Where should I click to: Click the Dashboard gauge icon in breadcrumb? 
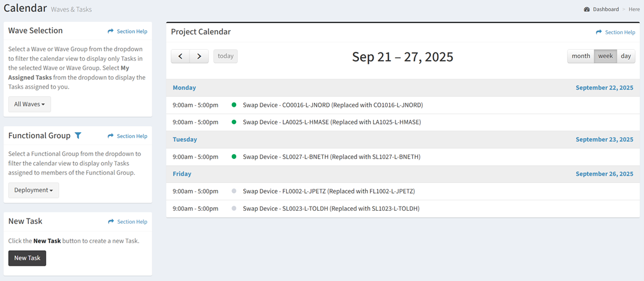pyautogui.click(x=587, y=9)
